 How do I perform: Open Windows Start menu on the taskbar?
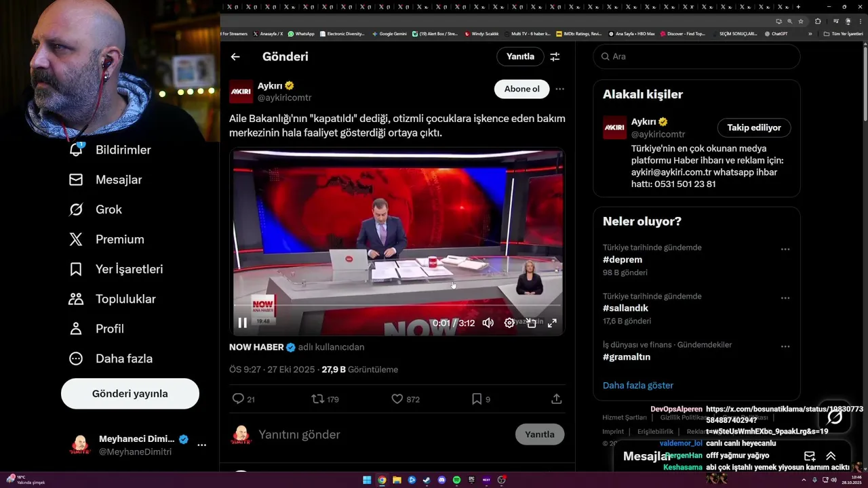367,480
